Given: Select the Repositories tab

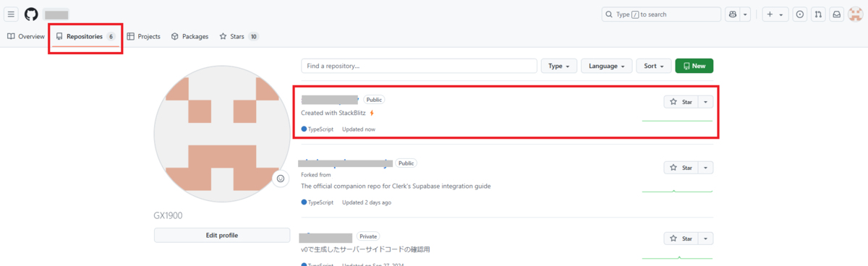Looking at the screenshot, I should tap(85, 36).
